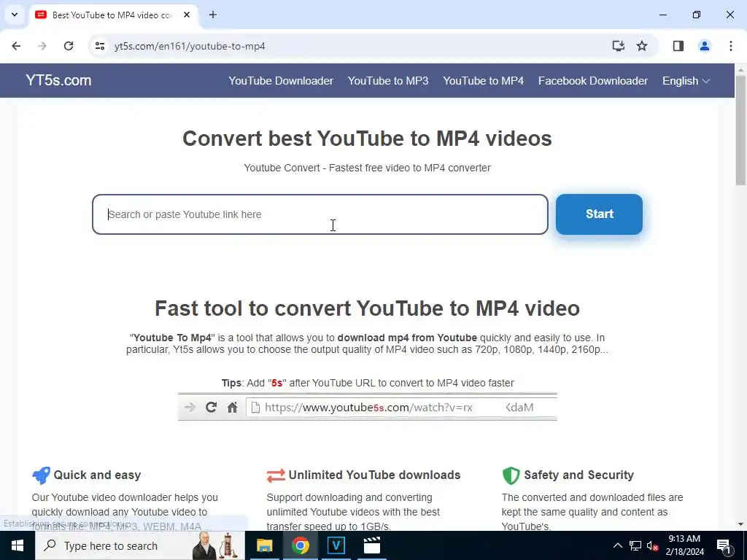
Task: Focus the Youtube link search field
Action: [x=320, y=214]
